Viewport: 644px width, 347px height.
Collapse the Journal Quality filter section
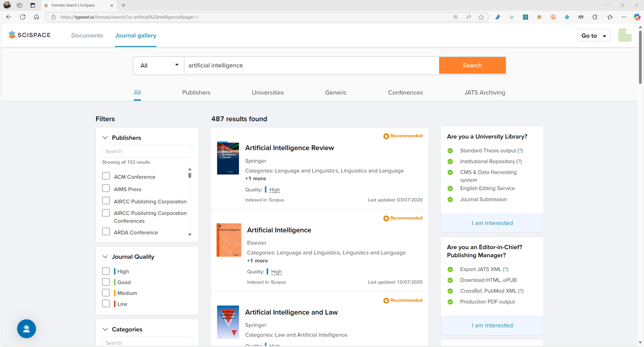pos(105,256)
